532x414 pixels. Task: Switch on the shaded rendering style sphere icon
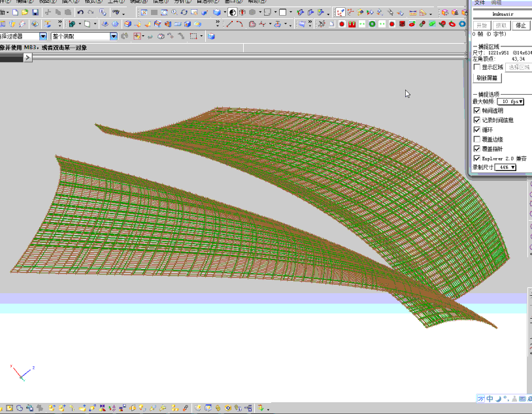click(x=233, y=12)
